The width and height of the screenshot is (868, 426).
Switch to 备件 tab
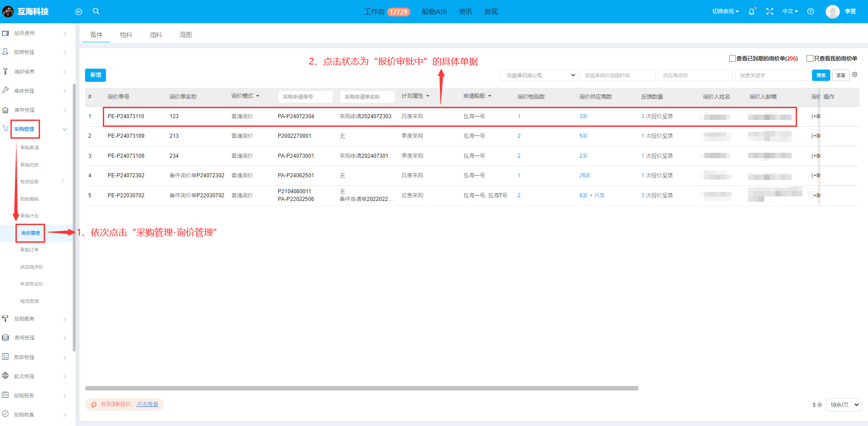pos(96,35)
